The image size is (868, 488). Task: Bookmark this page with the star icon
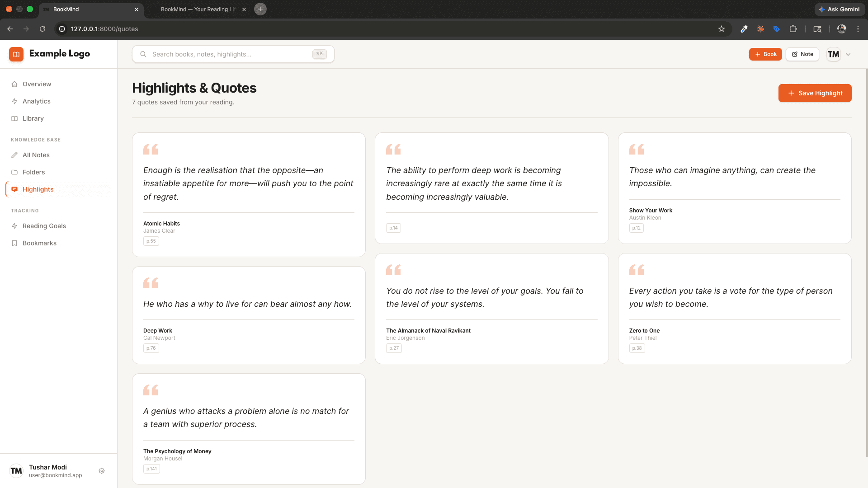point(722,29)
